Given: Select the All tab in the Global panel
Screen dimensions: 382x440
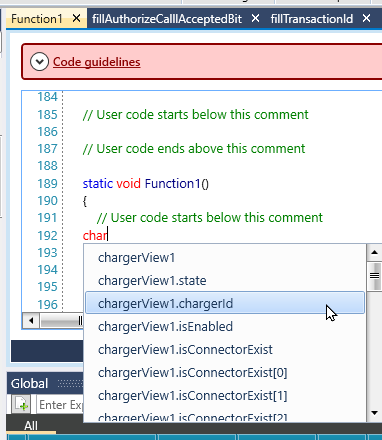Looking at the screenshot, I should (31, 426).
